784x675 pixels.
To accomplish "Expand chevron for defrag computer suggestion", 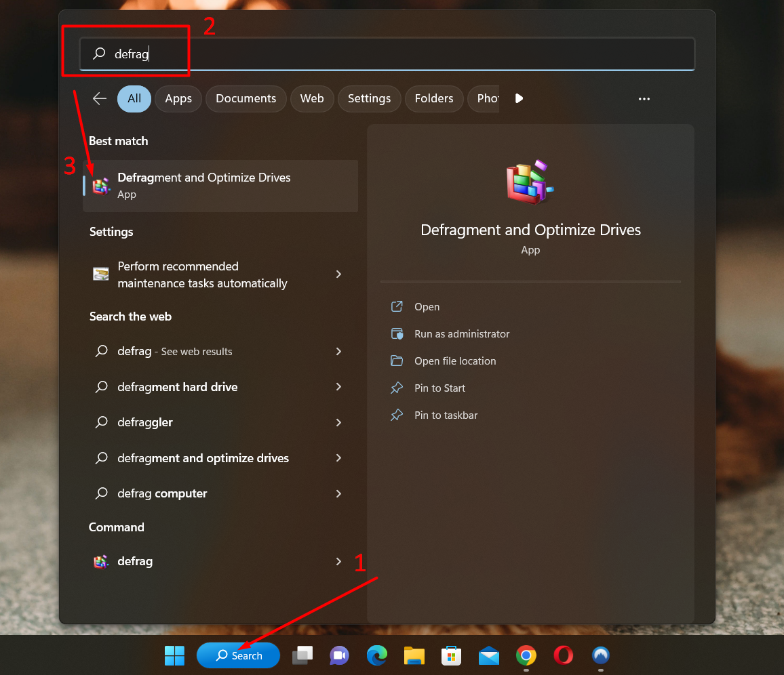I will click(x=338, y=493).
